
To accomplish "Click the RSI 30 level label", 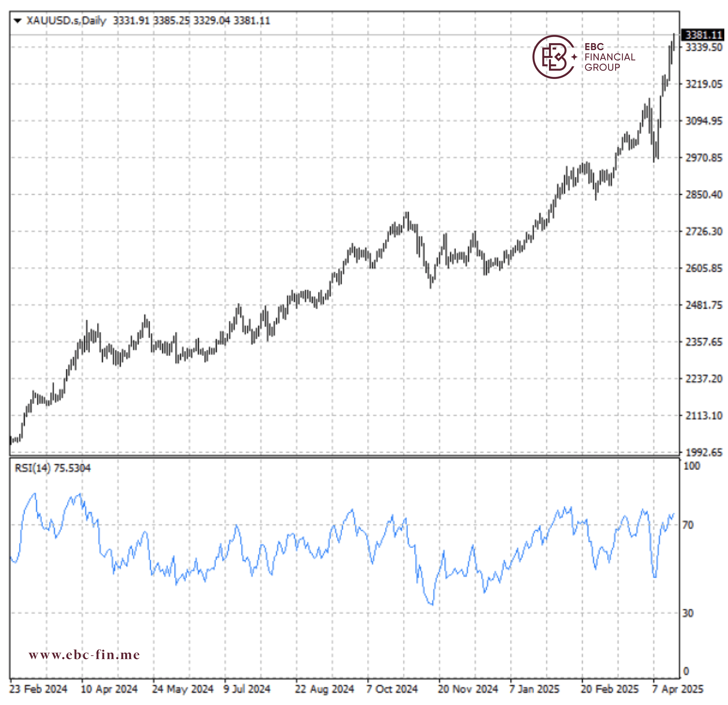I will coord(688,613).
